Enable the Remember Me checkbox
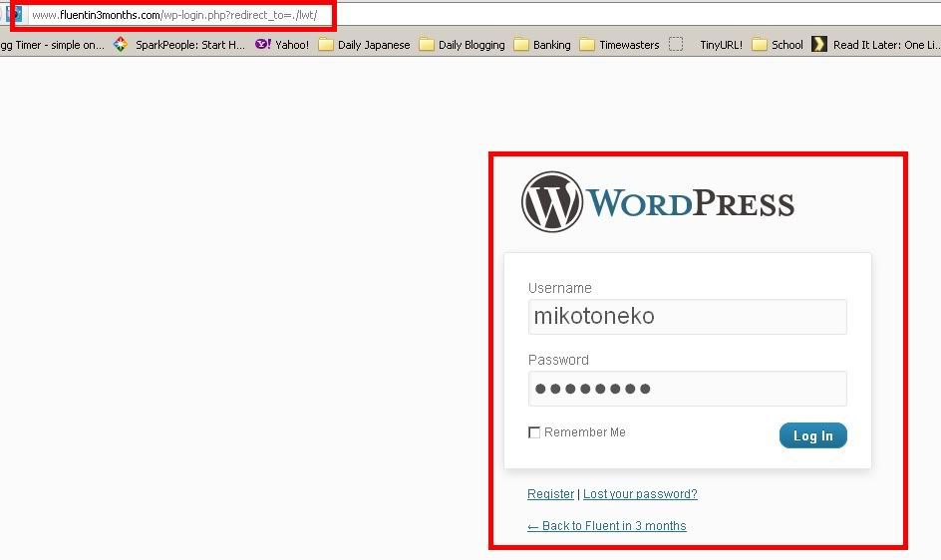 534,432
